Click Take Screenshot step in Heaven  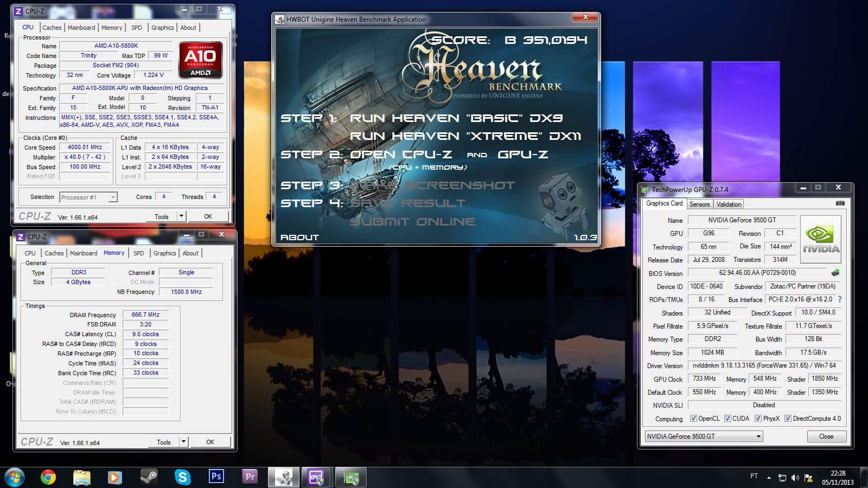click(x=432, y=185)
